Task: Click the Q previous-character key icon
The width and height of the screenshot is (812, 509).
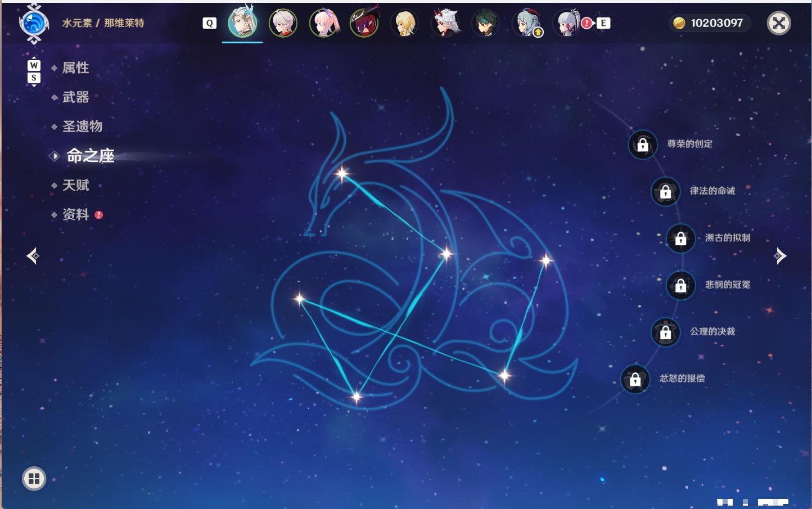Action: coord(209,23)
